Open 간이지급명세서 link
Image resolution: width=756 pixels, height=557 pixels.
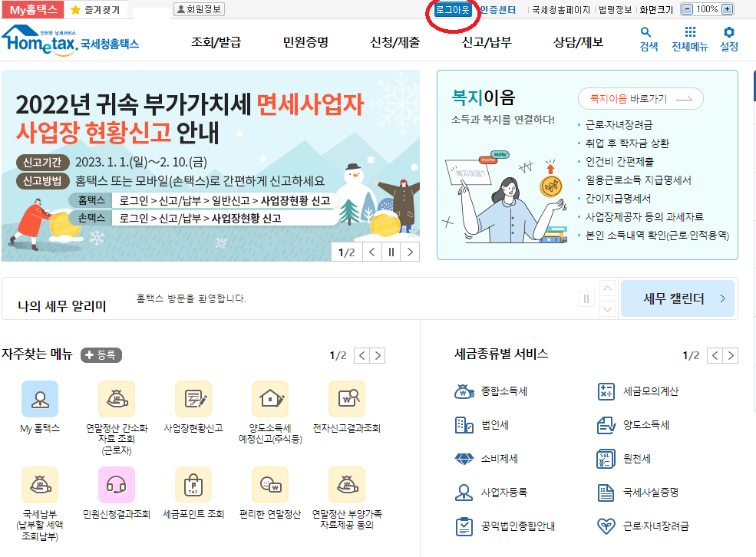(x=618, y=199)
